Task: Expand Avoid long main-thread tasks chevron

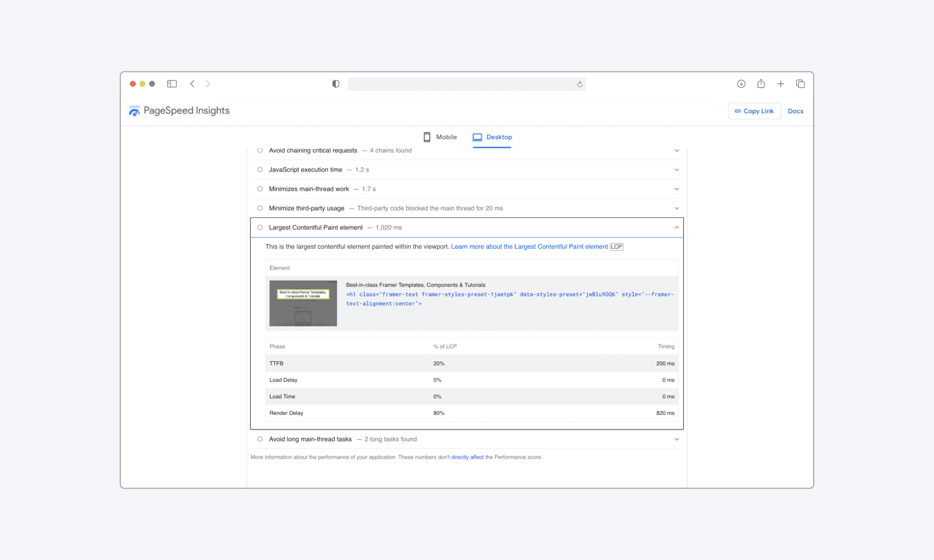Action: tap(677, 439)
